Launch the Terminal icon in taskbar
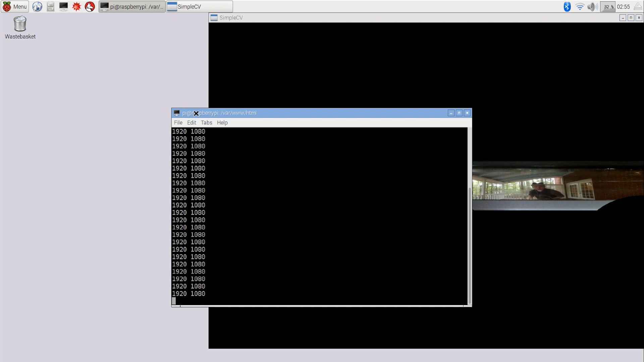Screen dimensions: 644x362 [63, 6]
